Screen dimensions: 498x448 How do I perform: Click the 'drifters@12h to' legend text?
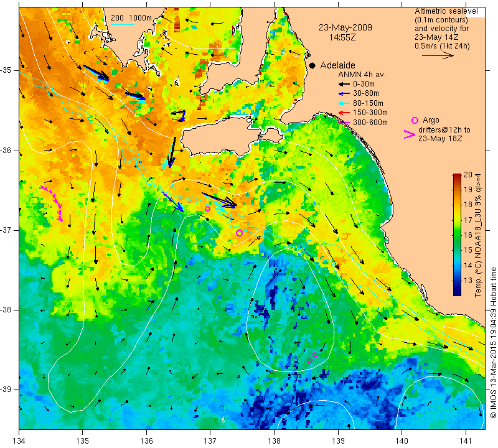pos(444,130)
